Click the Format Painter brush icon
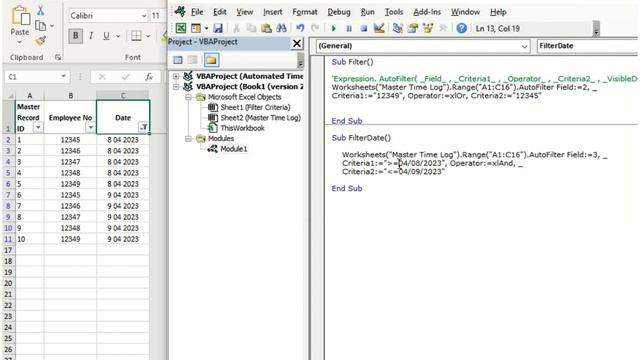This screenshot has width=640, height=360. click(40, 41)
